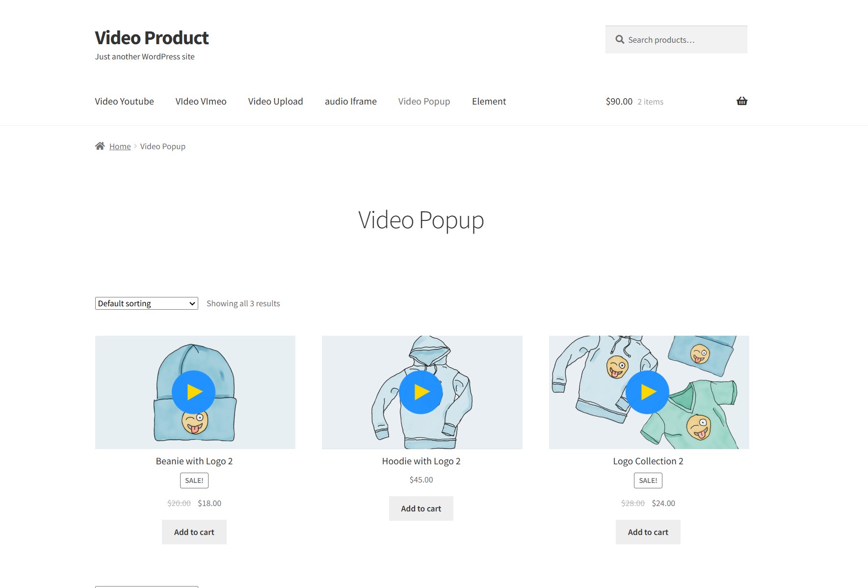Click the Video Product site title
The height and width of the screenshot is (588, 868).
tap(152, 37)
